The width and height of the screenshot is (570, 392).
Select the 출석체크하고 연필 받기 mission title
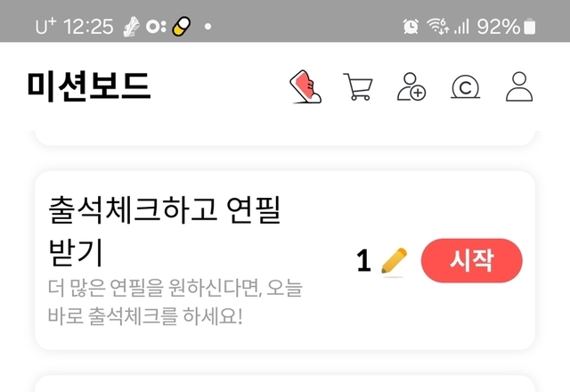tap(164, 231)
